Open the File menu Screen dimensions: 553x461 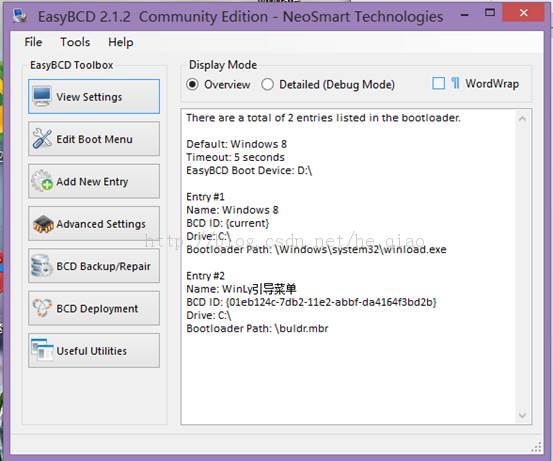tap(33, 42)
